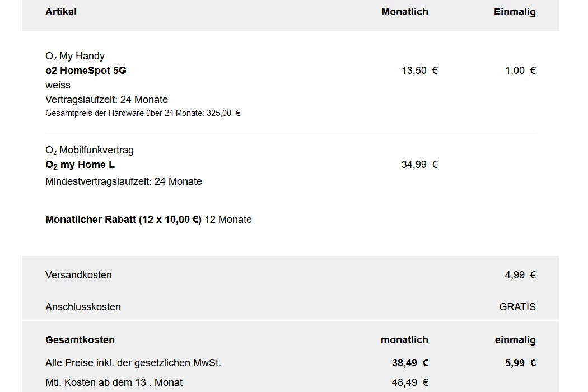
Task: Click the Monatlicher Rabatt (12 x 10,00 €) text
Action: pos(123,220)
